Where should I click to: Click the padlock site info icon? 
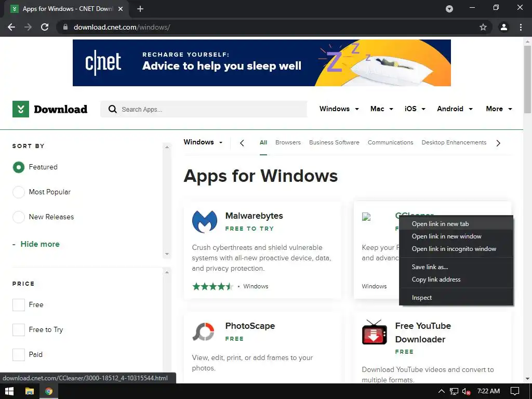[65, 27]
